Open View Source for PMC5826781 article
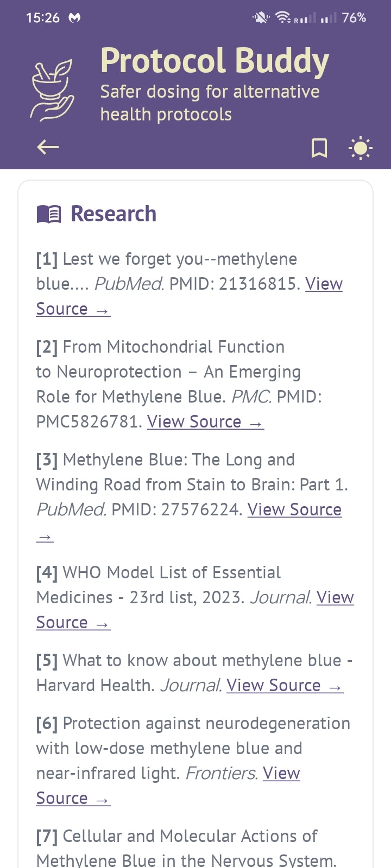This screenshot has width=391, height=868. (x=205, y=422)
